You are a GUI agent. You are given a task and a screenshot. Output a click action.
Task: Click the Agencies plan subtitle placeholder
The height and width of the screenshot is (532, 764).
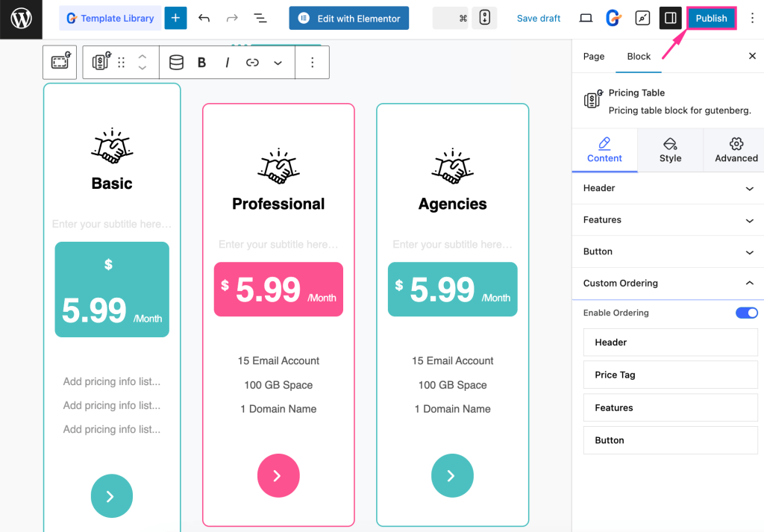[453, 245]
